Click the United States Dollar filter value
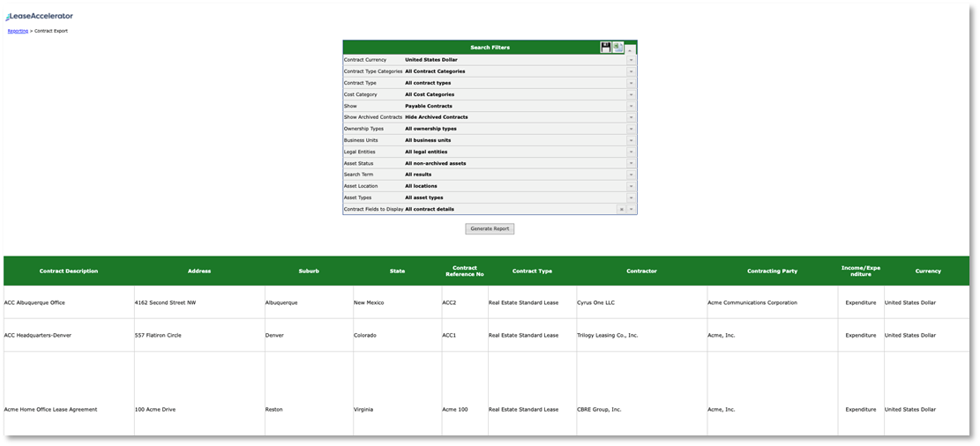Viewport: 980px width, 446px height. [x=431, y=60]
